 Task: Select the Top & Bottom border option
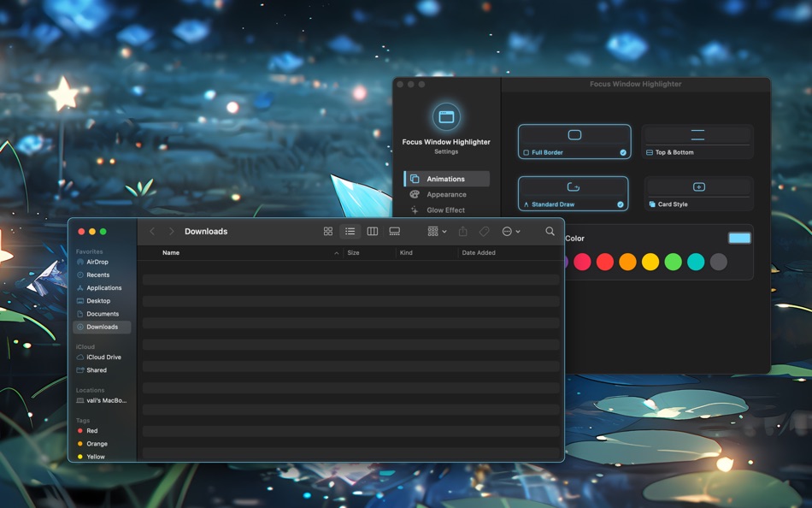click(x=697, y=141)
